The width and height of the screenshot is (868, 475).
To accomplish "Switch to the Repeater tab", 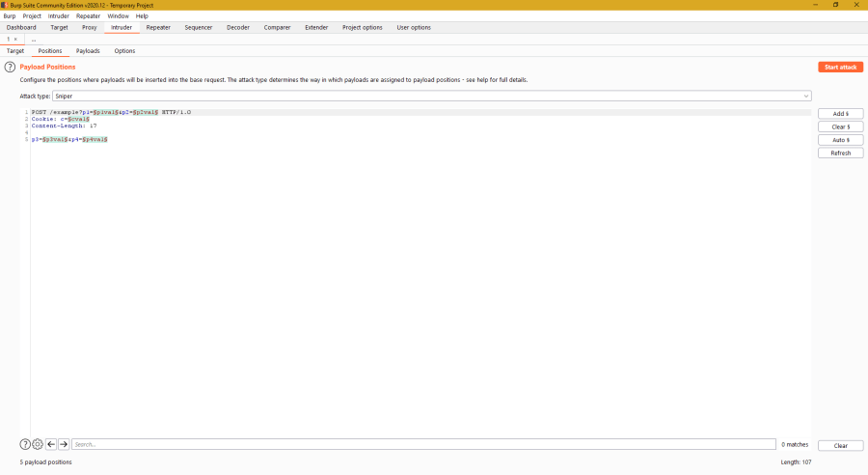I will 157,27.
